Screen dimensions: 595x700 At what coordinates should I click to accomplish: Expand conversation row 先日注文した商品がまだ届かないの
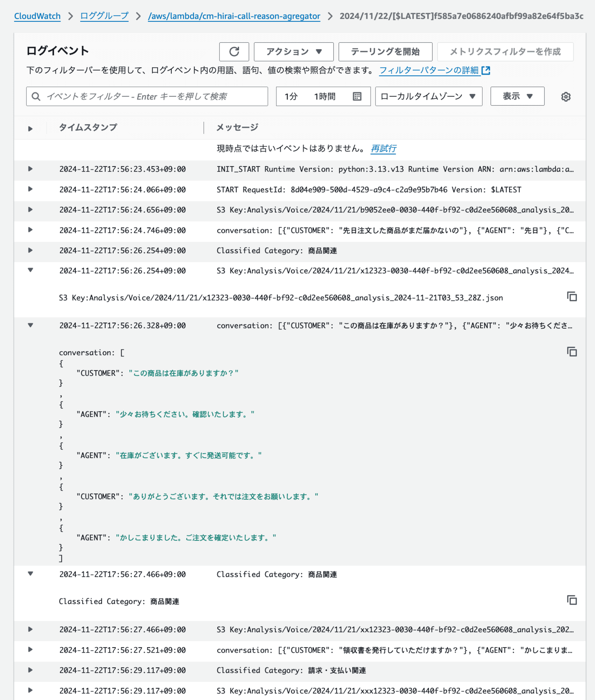point(30,230)
